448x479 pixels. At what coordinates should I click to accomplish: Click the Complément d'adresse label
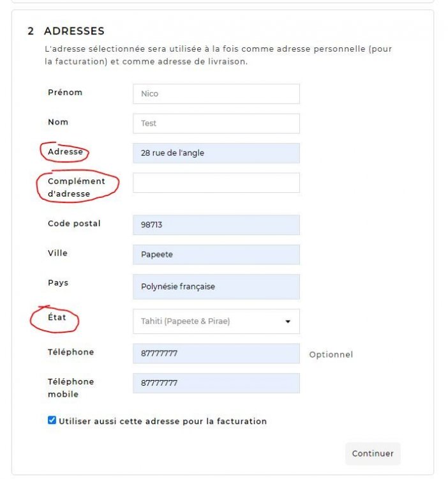(76, 187)
